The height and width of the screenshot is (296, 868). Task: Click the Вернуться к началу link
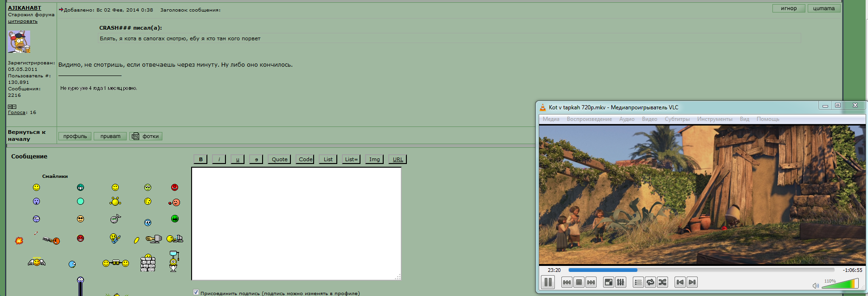coord(26,135)
